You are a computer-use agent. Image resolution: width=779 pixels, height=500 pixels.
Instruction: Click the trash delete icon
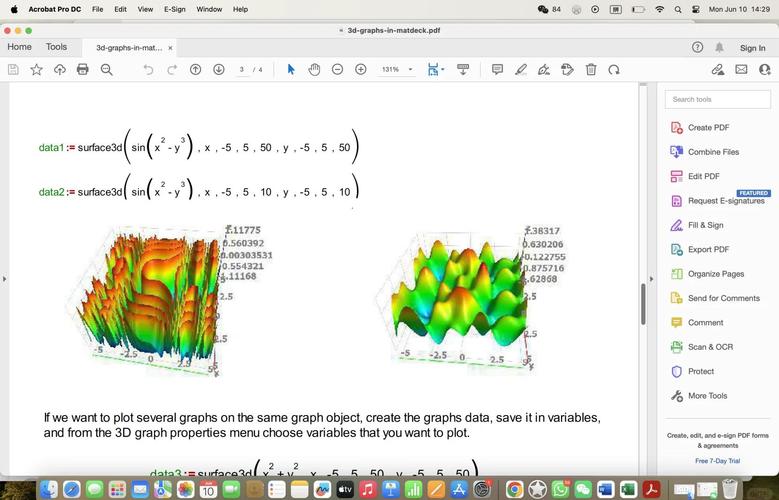[x=591, y=69]
